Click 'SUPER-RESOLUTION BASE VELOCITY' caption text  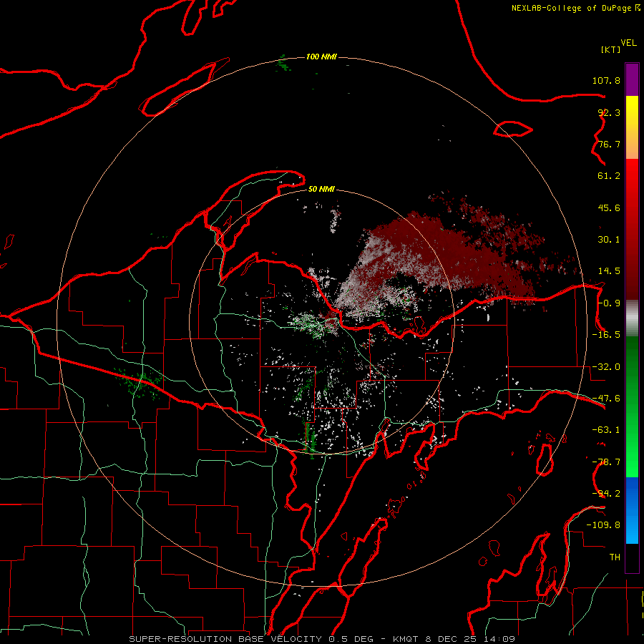click(x=225, y=639)
